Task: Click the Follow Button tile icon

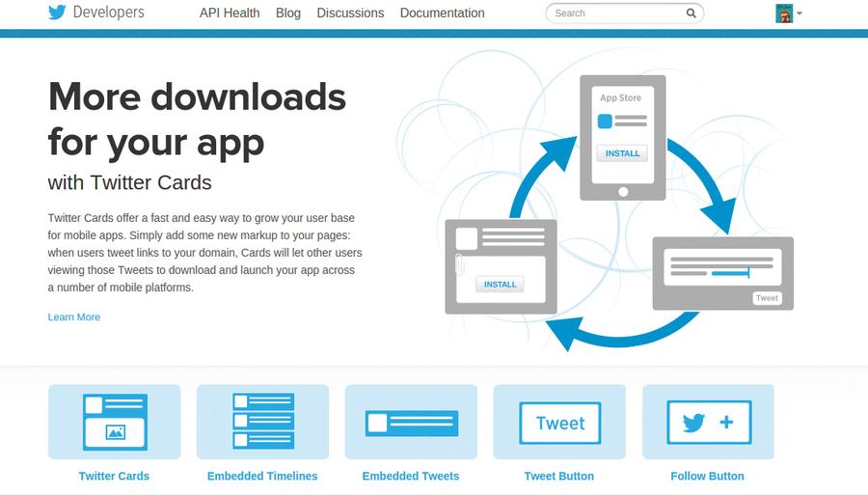Action: [709, 422]
